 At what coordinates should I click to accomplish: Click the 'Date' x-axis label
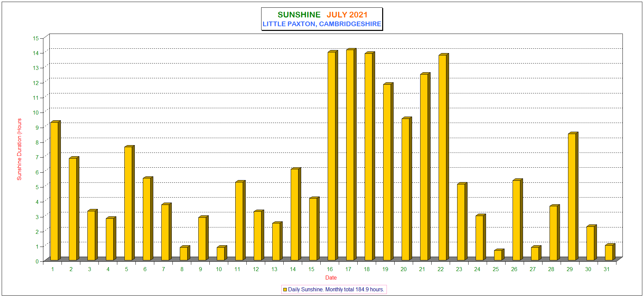point(331,278)
